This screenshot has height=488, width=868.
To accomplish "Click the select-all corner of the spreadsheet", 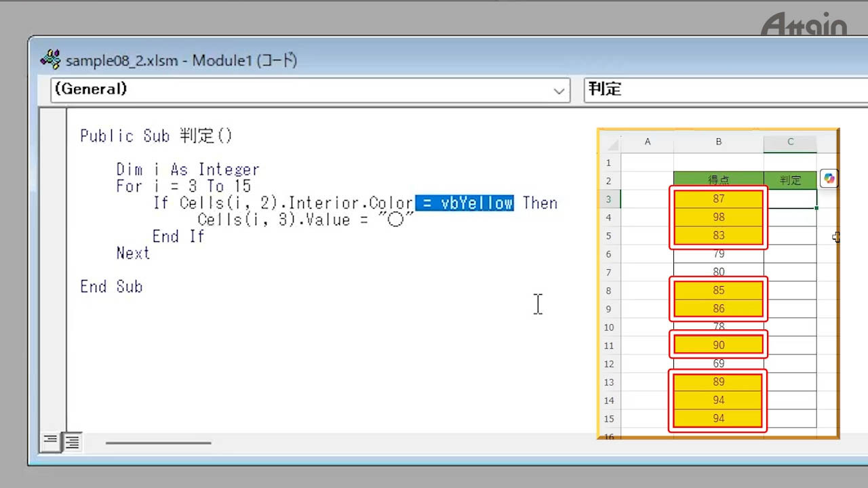I will click(x=610, y=142).
